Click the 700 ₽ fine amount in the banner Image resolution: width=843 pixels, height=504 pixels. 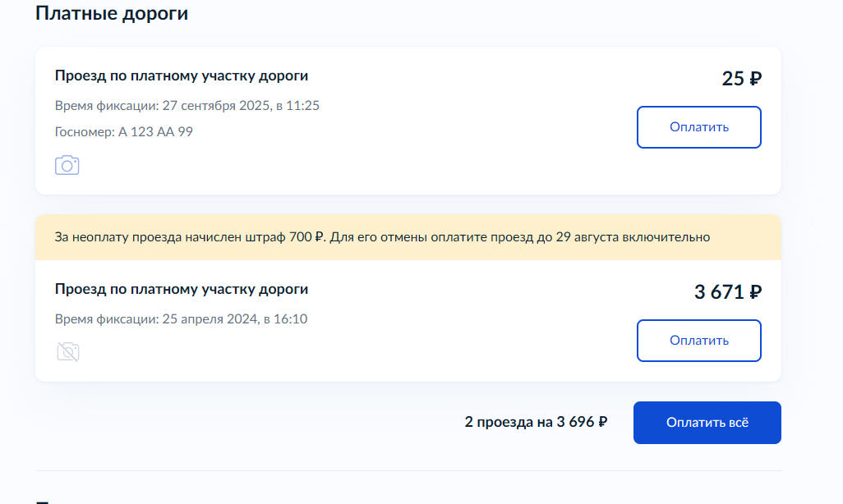tap(307, 237)
